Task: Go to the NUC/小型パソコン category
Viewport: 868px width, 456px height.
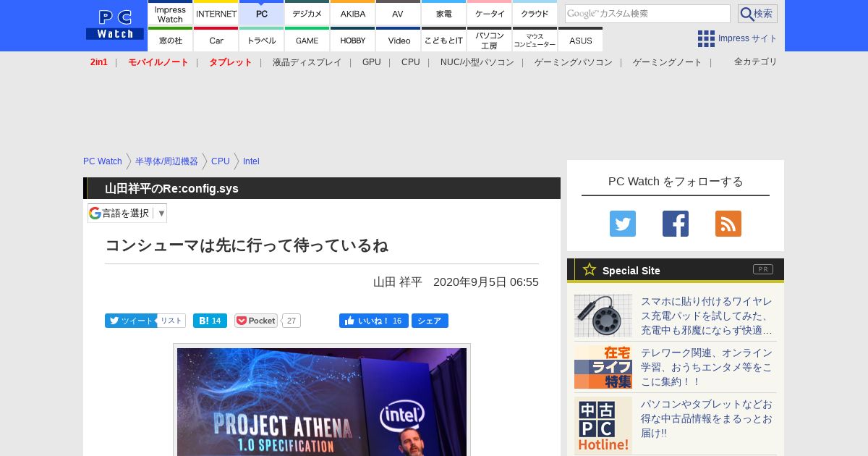Action: (477, 62)
